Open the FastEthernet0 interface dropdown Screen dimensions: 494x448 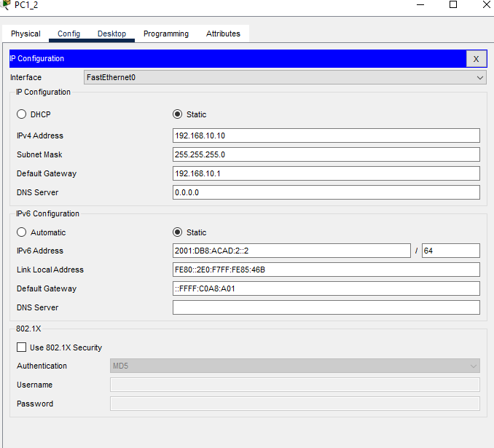coord(285,77)
